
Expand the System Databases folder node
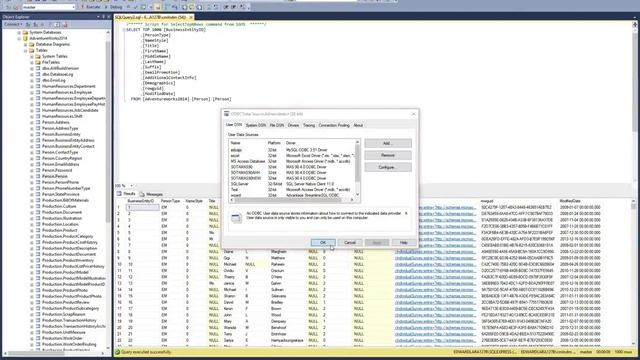click(x=19, y=32)
